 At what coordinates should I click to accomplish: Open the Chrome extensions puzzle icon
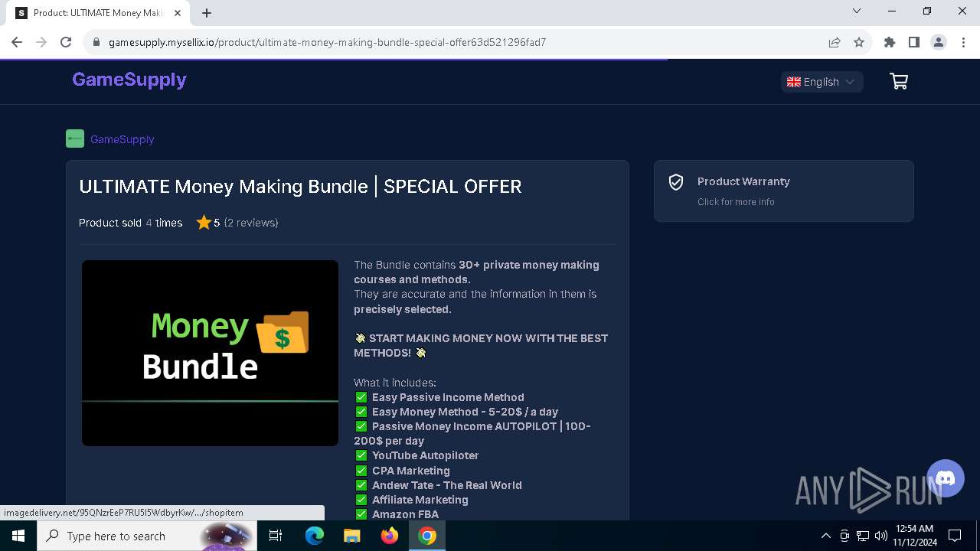point(890,42)
